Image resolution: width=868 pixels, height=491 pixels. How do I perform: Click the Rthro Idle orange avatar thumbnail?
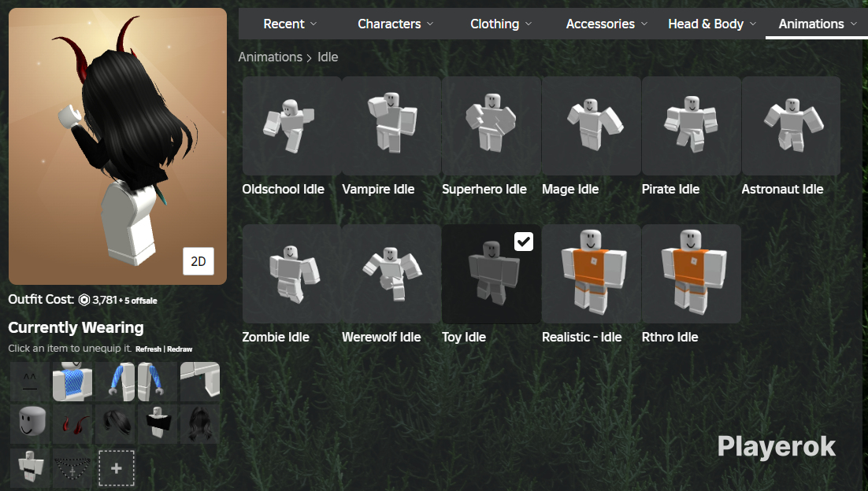pos(692,274)
